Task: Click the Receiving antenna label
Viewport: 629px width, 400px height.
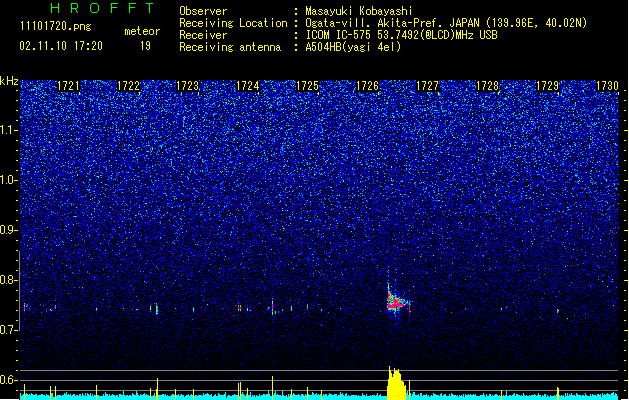Action: click(x=230, y=47)
